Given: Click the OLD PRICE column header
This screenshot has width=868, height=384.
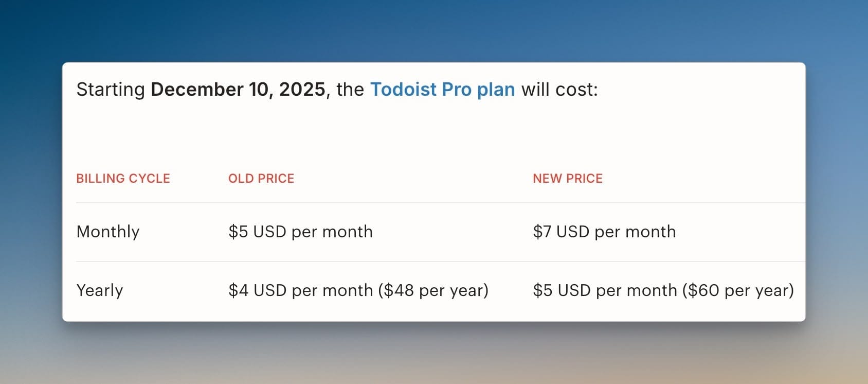Looking at the screenshot, I should pyautogui.click(x=261, y=179).
